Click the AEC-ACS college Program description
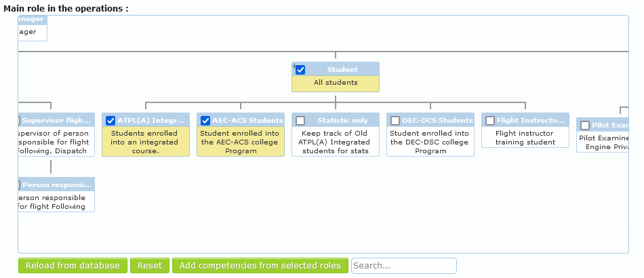The height and width of the screenshot is (278, 644). pyautogui.click(x=241, y=142)
